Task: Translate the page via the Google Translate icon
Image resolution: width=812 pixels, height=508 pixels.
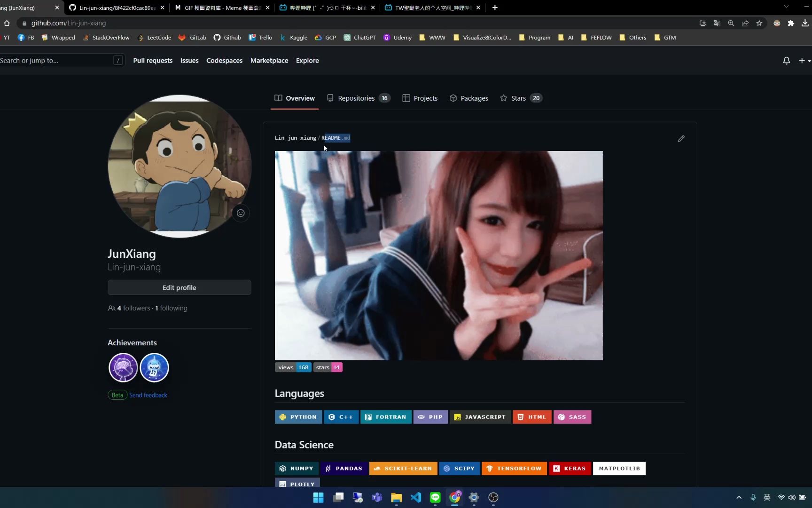Action: 717,23
